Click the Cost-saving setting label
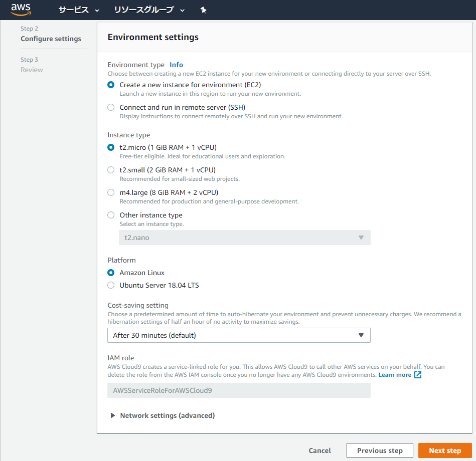 click(x=138, y=305)
